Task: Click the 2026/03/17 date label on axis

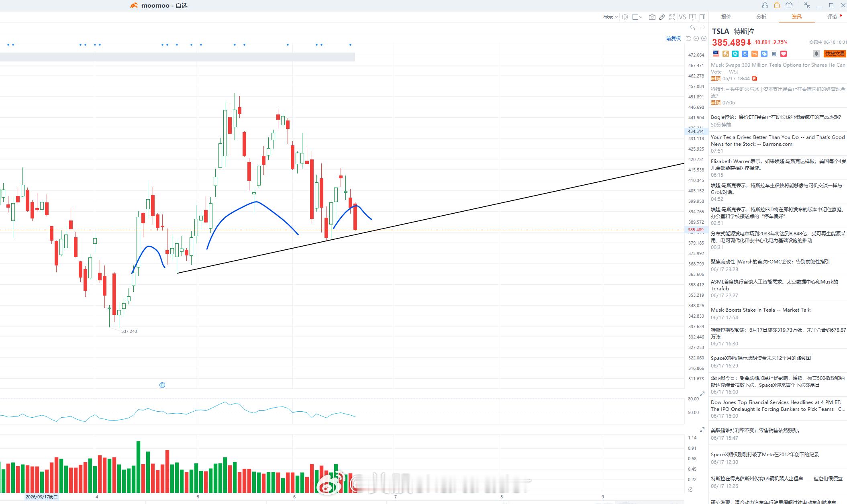Action: 42,497
